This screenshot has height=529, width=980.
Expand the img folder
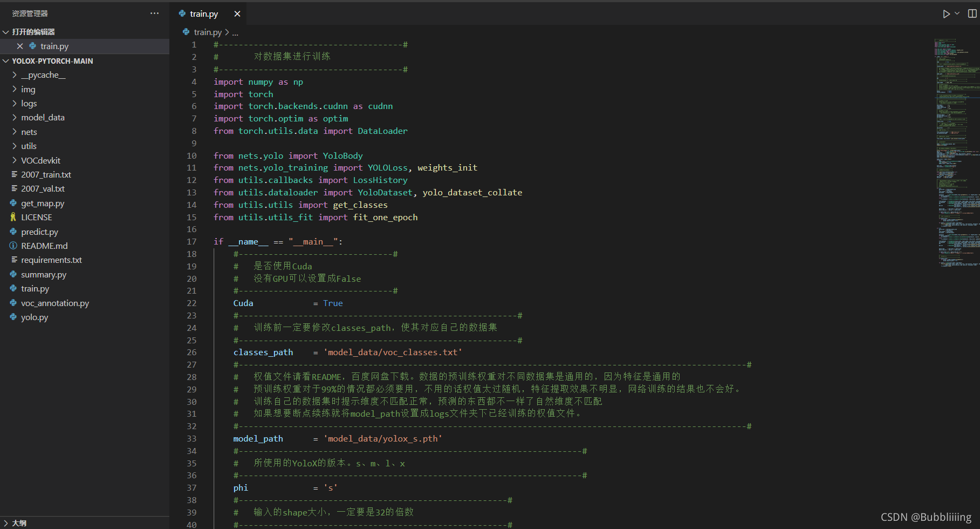point(15,89)
